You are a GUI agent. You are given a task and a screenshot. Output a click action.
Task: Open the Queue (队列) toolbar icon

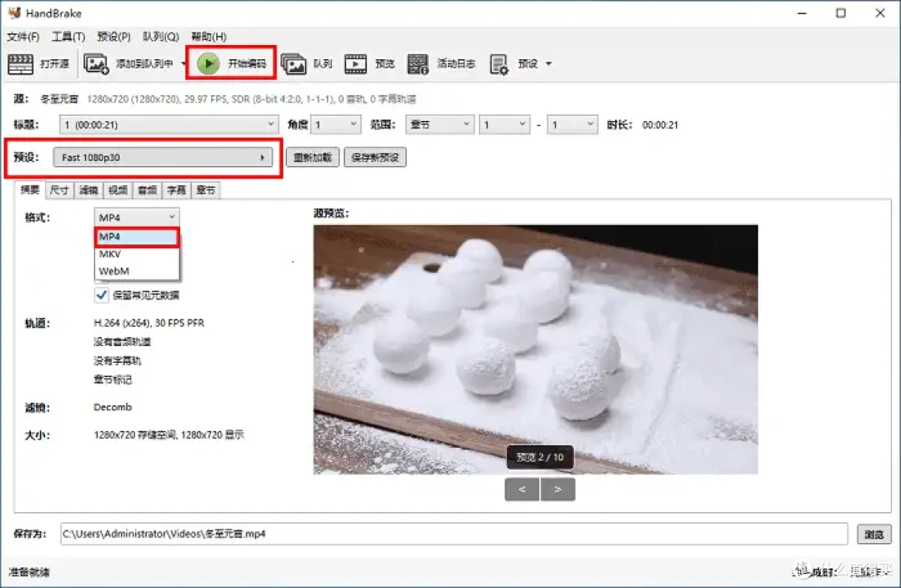(294, 63)
